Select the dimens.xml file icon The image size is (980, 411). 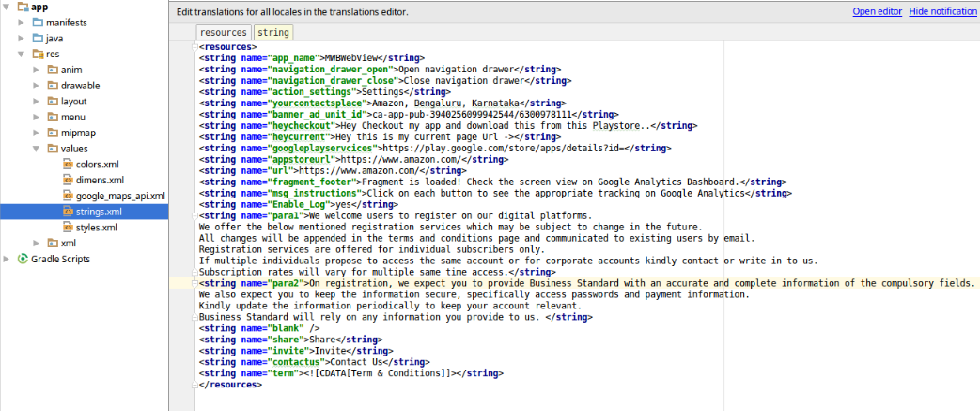pyautogui.click(x=69, y=181)
